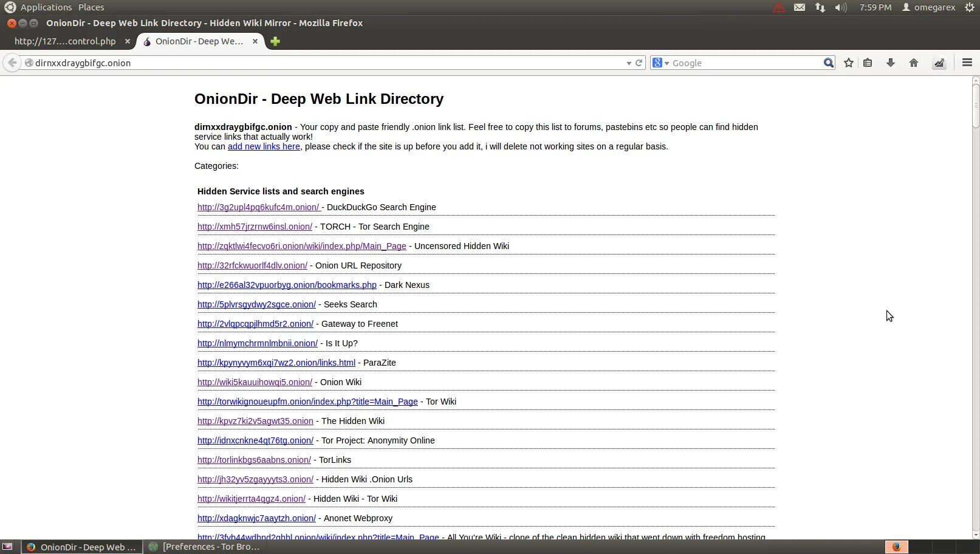Screen dimensions: 980x554
Task: Open the mail envelope indicator
Action: click(x=800, y=7)
